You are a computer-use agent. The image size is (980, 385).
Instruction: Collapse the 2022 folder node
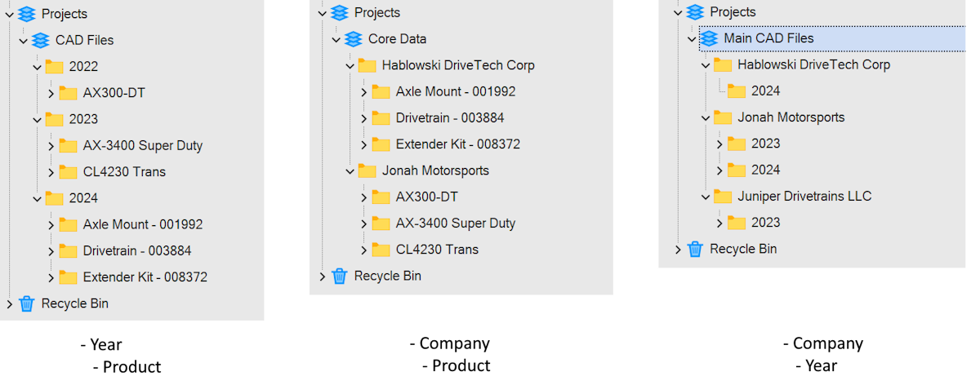tap(37, 67)
